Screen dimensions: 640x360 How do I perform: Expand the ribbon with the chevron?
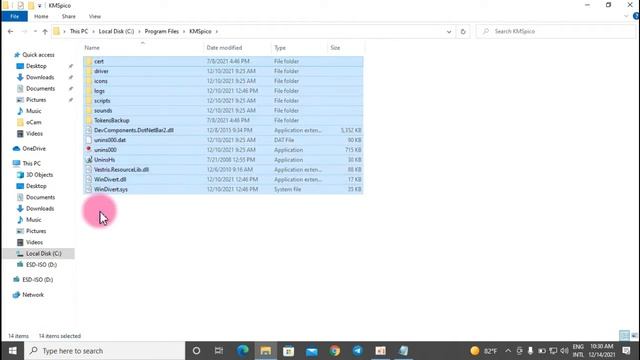[626, 16]
